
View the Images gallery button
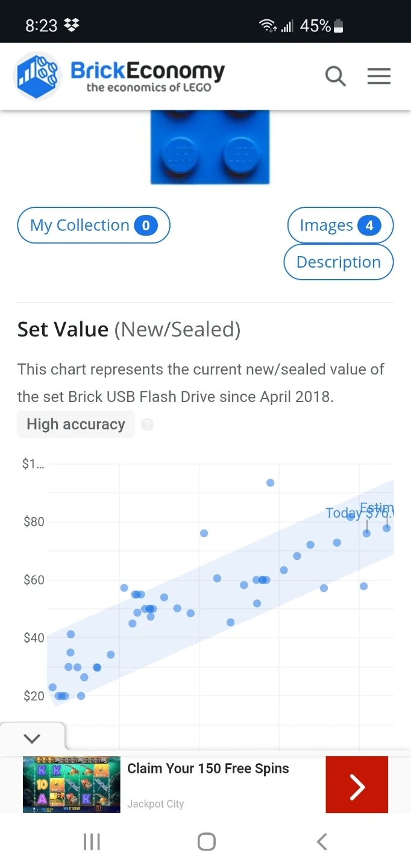point(340,225)
